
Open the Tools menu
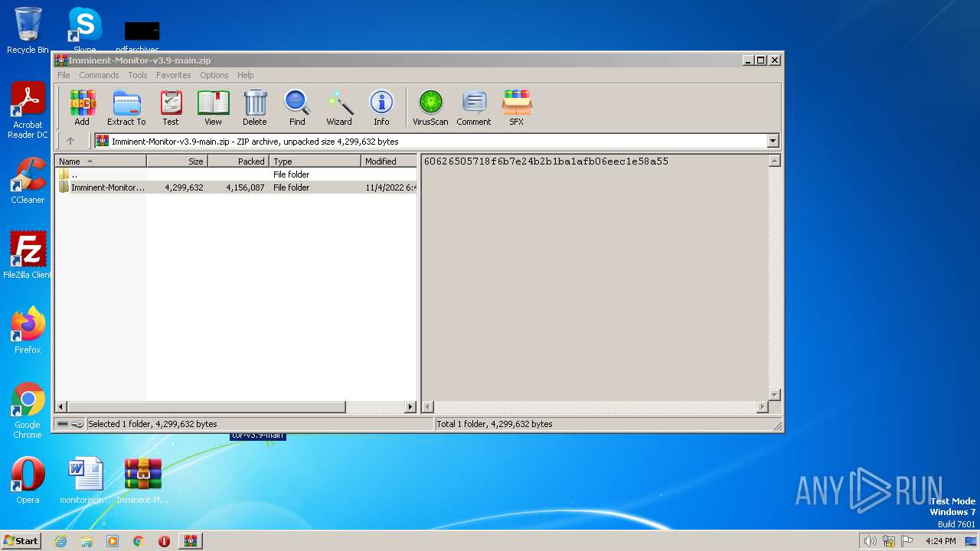[138, 75]
